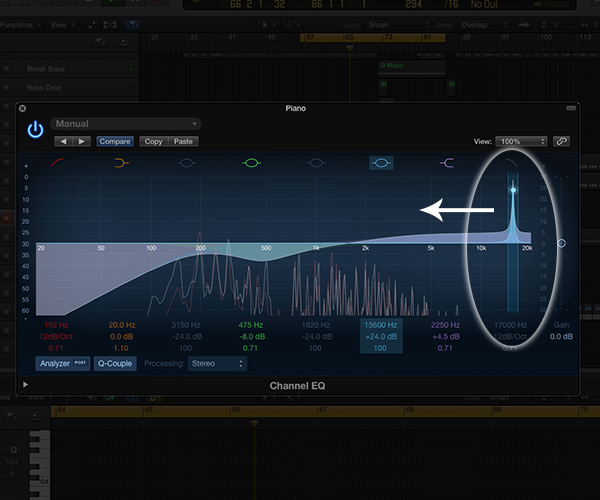This screenshot has height=500, width=600.
Task: Select the red 0.71 Q value
Action: click(56, 348)
